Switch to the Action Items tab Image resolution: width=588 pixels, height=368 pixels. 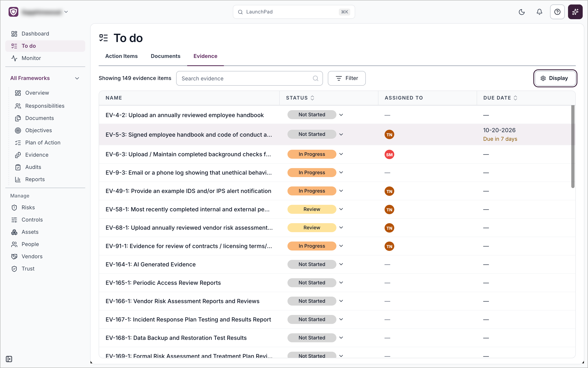121,56
